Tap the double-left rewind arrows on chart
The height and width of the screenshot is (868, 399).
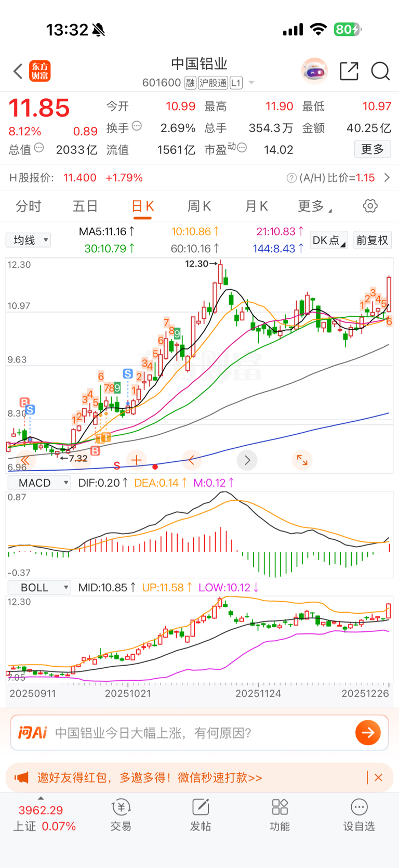(x=25, y=460)
